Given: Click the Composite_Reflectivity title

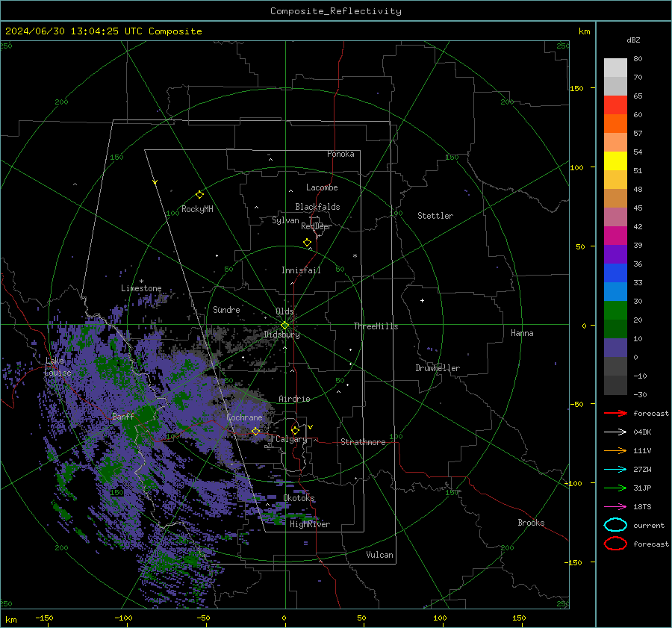Looking at the screenshot, I should (336, 11).
